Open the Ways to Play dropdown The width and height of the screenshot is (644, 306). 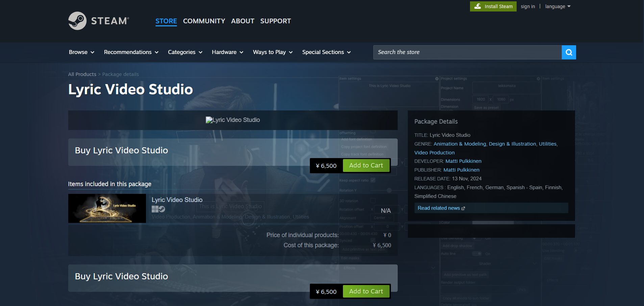[273, 52]
